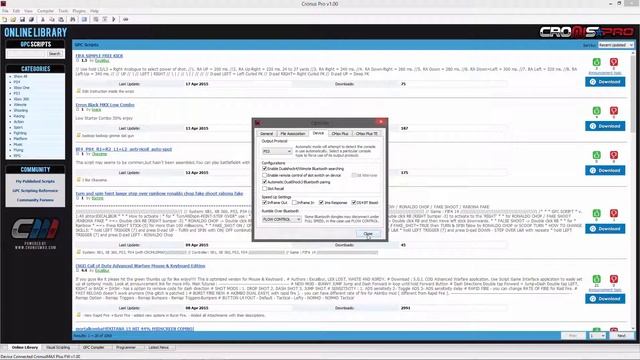Screen dimensions: 640x360
Task: Thumbs up the Black MKX Low Combo script
Action: (x=597, y=111)
